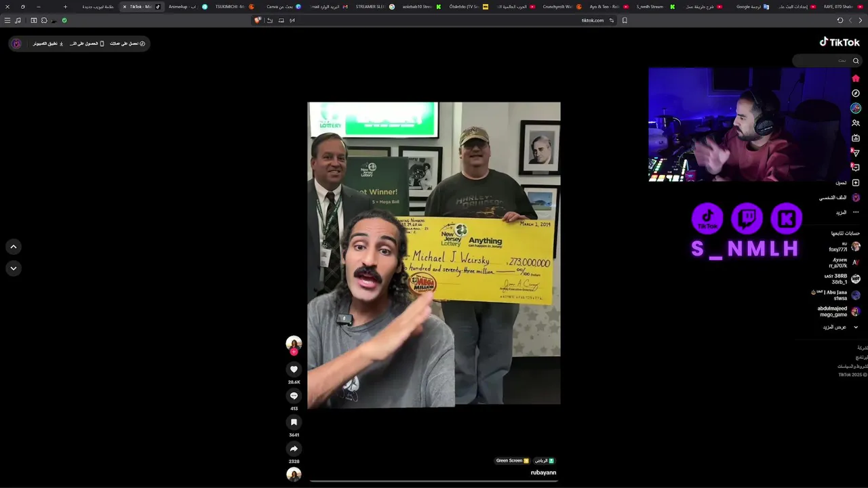Screen dimensions: 868x488
Task: Switch to the STREAMER SLEE tab
Action: (x=374, y=7)
